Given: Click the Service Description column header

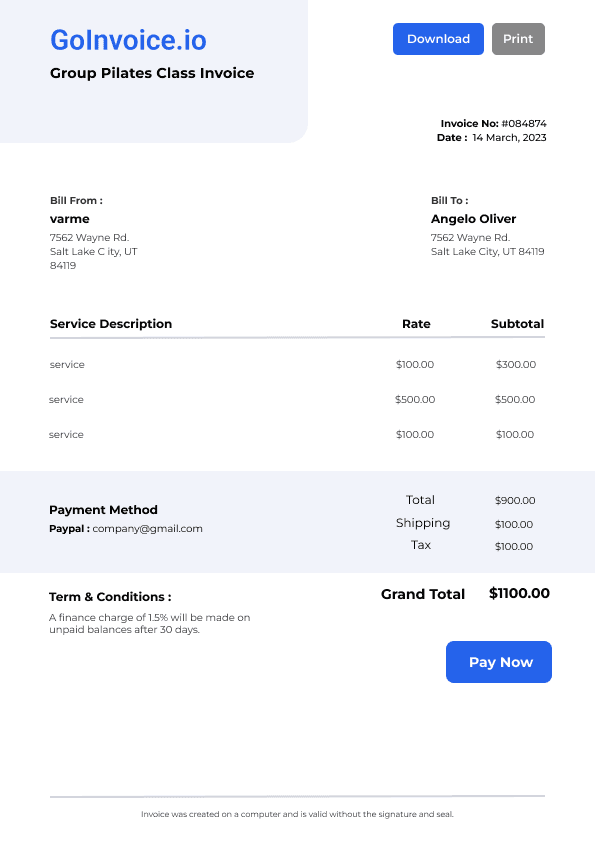Looking at the screenshot, I should pyautogui.click(x=111, y=324).
